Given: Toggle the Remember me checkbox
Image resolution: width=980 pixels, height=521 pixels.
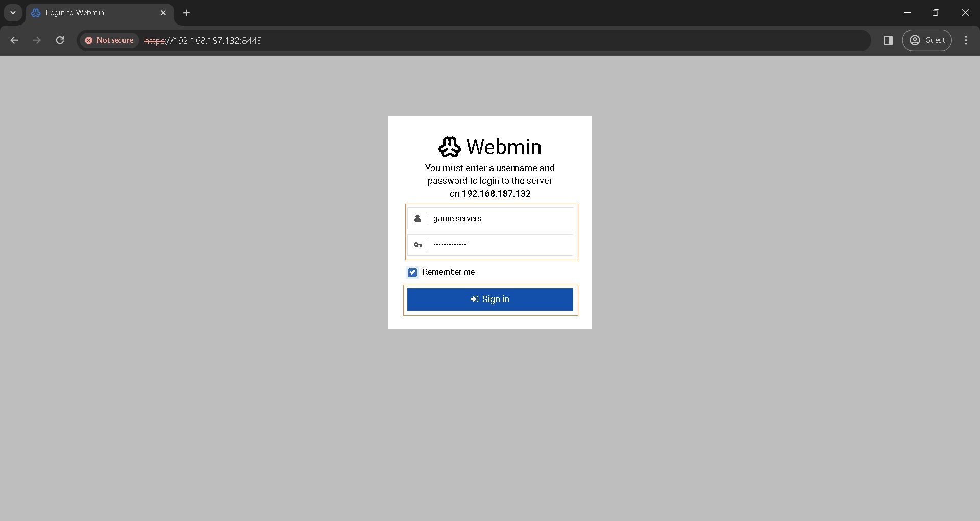Looking at the screenshot, I should 412,272.
